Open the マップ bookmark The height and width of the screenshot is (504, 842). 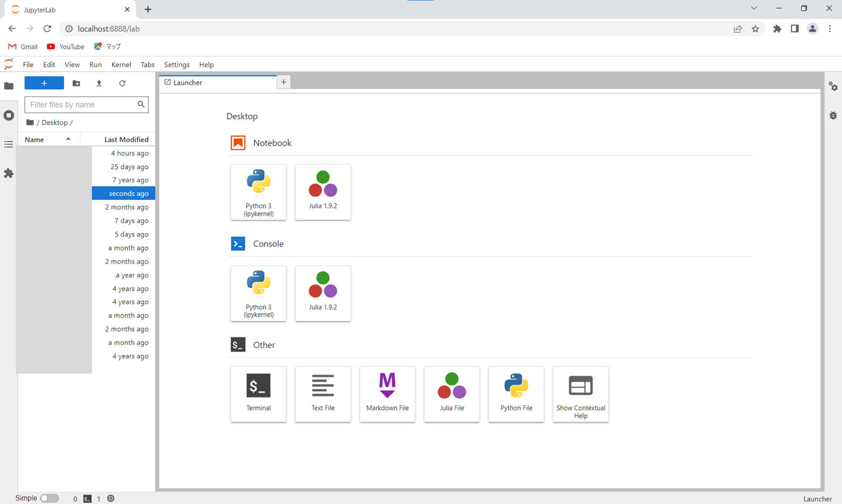(108, 47)
